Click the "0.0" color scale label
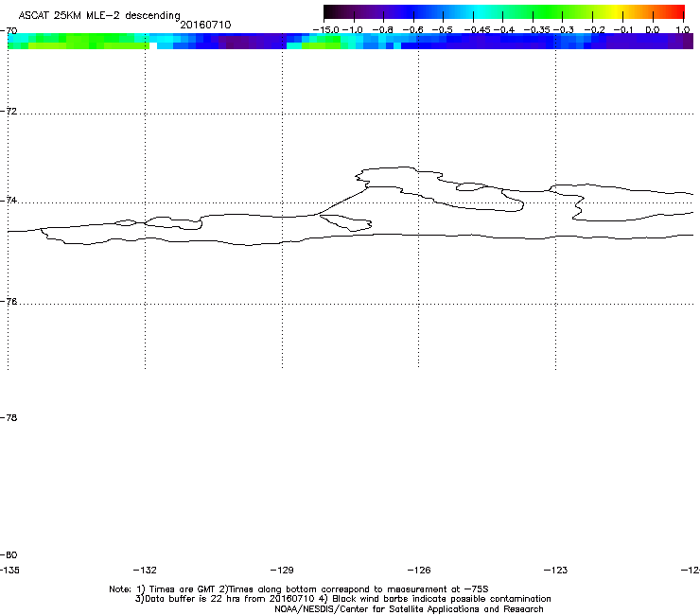 [x=653, y=30]
